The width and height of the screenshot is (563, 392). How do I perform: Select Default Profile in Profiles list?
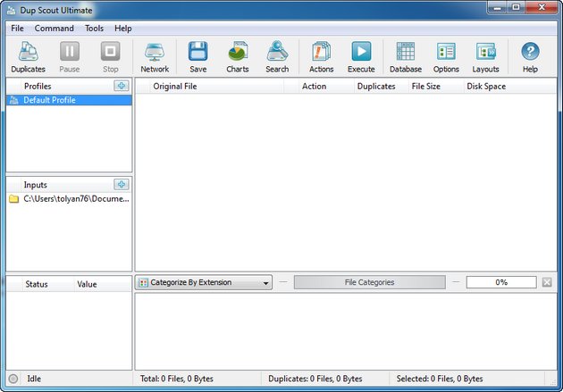tap(49, 100)
